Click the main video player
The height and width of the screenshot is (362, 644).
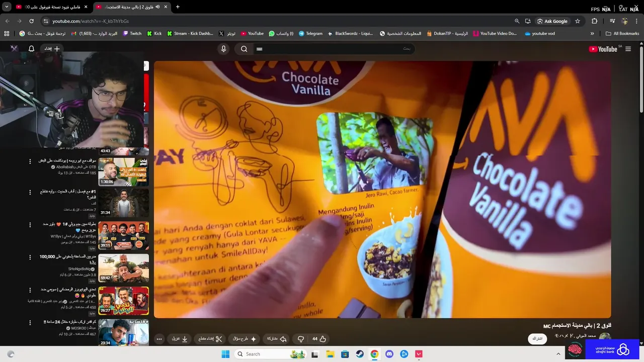(382, 189)
